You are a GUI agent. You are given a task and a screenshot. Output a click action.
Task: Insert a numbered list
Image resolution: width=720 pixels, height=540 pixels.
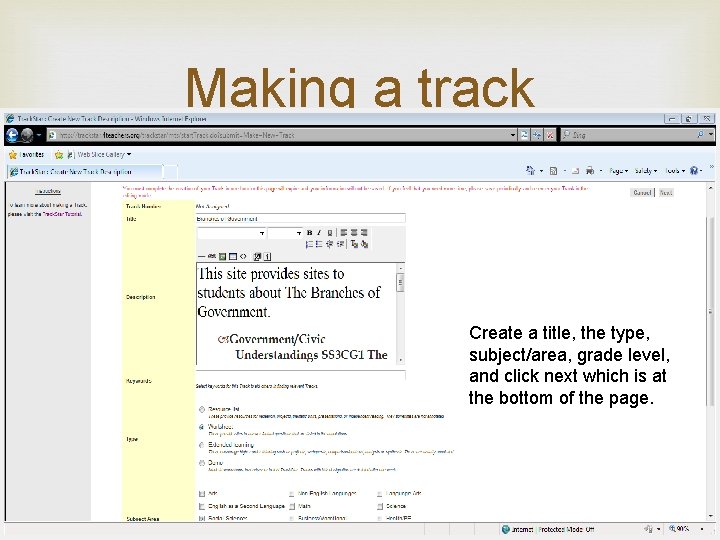coord(309,244)
